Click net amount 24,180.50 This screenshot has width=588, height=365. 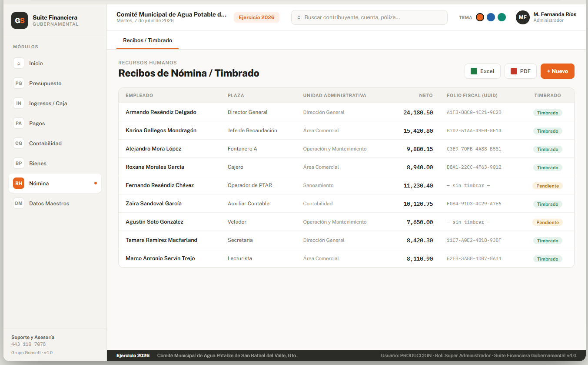point(418,113)
